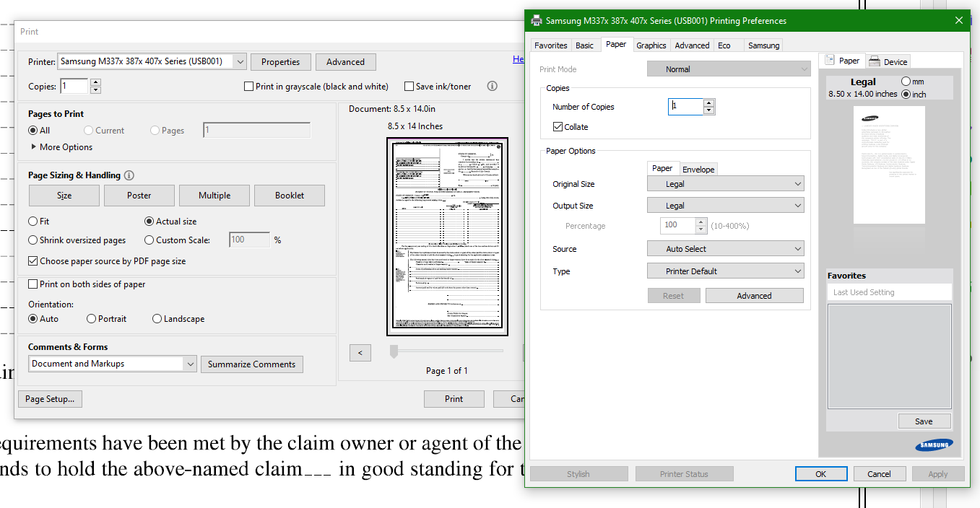Click the info icon next to Page Sizing & Handling
980x508 pixels.
tap(129, 175)
